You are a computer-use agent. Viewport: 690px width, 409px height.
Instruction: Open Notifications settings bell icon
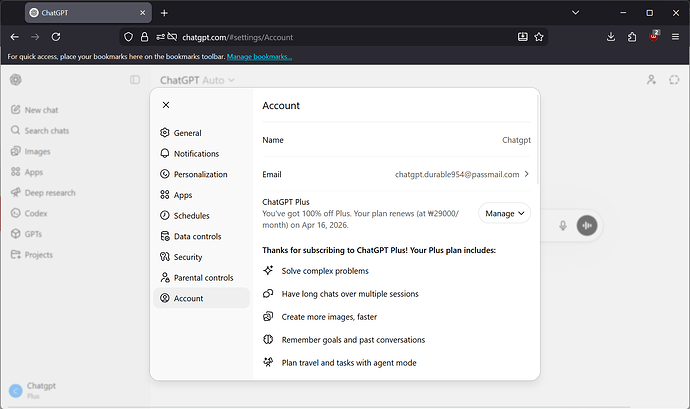(x=165, y=153)
